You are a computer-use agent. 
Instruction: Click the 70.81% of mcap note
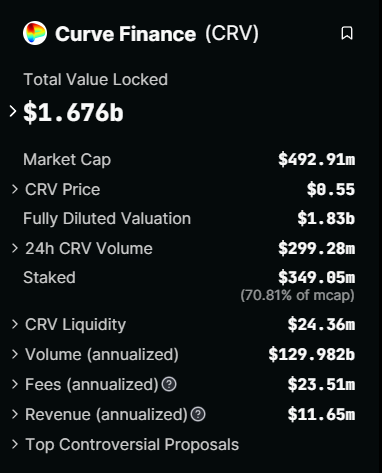[297, 295]
